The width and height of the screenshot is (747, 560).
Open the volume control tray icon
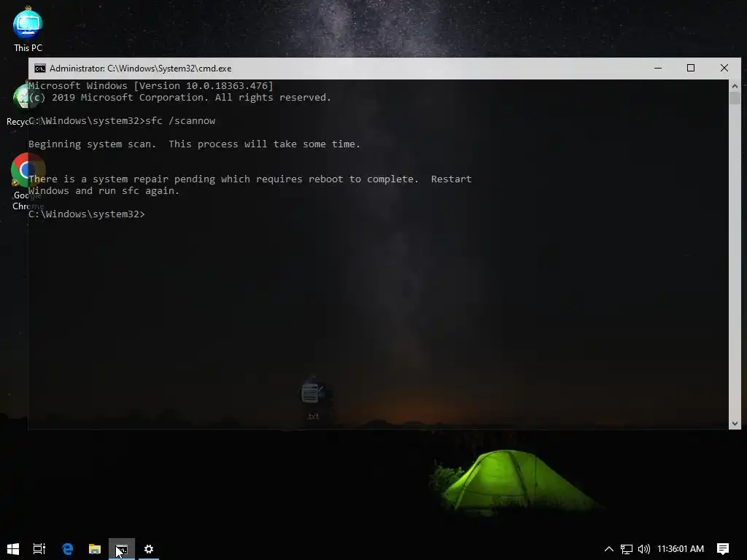pyautogui.click(x=643, y=549)
